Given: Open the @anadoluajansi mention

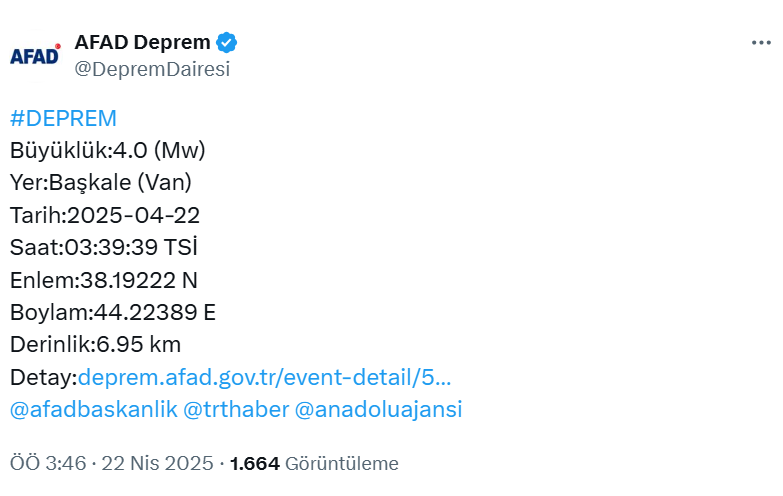Looking at the screenshot, I should (379, 409).
